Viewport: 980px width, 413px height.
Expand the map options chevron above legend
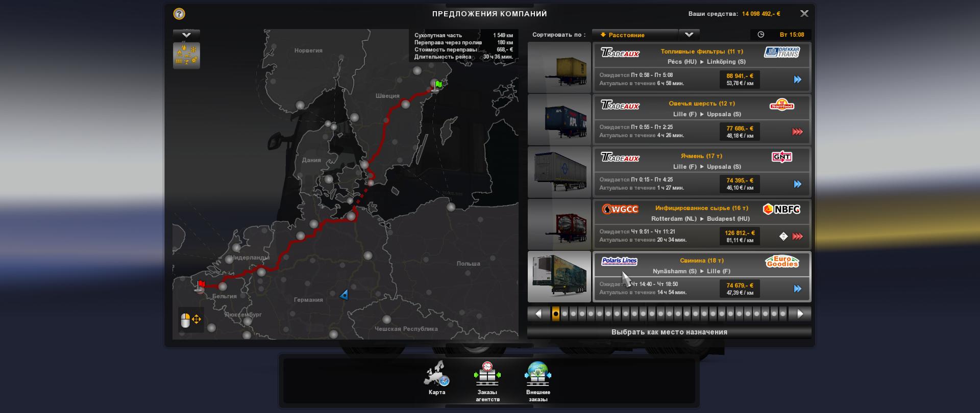[186, 35]
